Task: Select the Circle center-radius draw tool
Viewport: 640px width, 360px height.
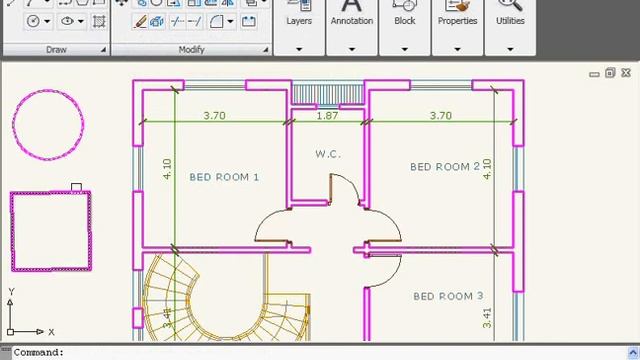Action: (33, 21)
